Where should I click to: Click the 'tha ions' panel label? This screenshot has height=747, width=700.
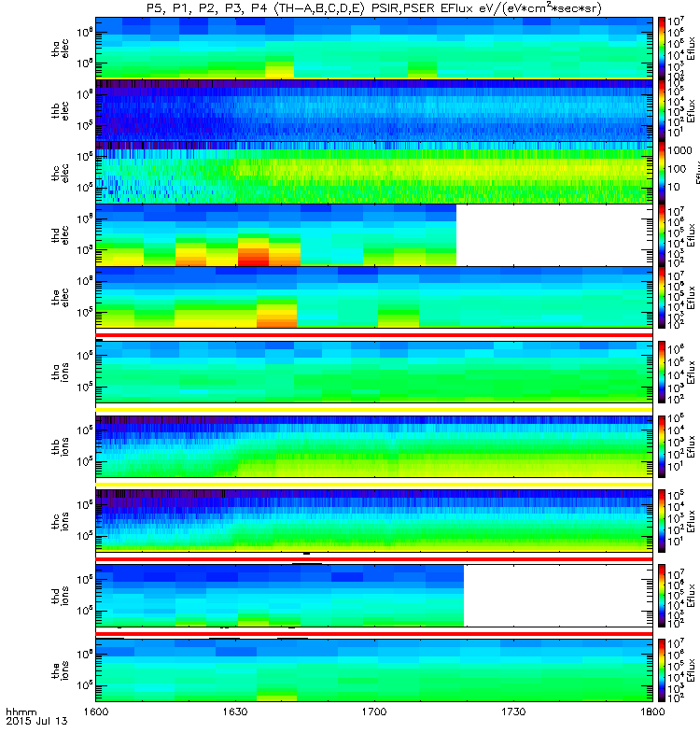61,372
